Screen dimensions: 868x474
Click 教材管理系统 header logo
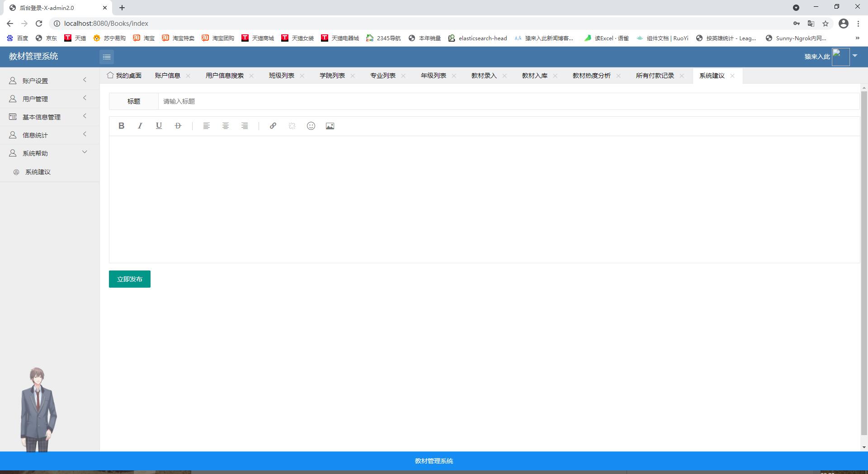[x=33, y=57]
